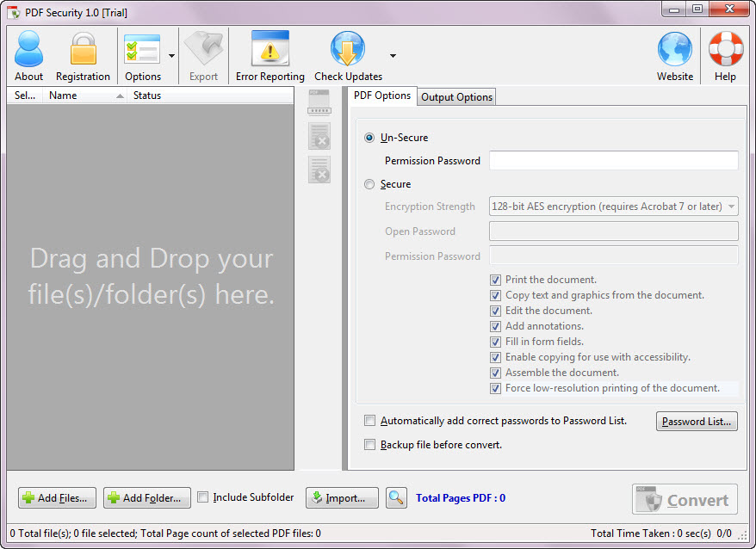Toggle Edit the document checkbox
The width and height of the screenshot is (756, 549).
495,311
